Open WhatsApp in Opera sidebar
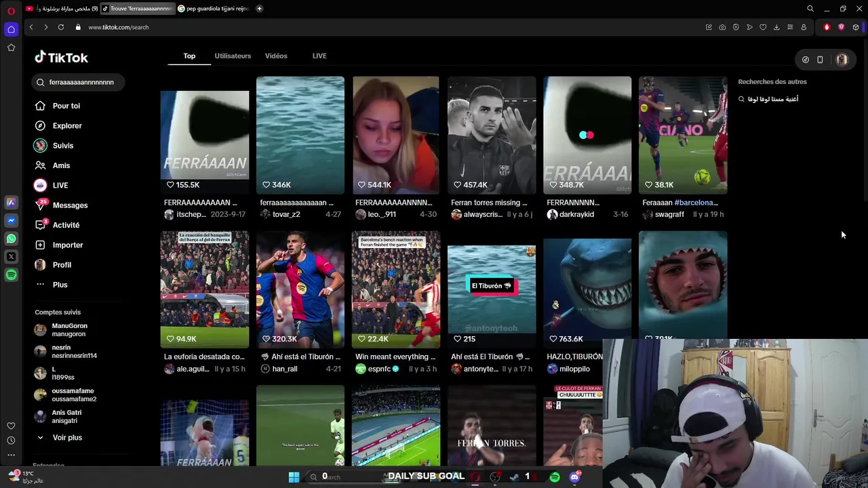Image resolution: width=868 pixels, height=488 pixels. [x=11, y=239]
